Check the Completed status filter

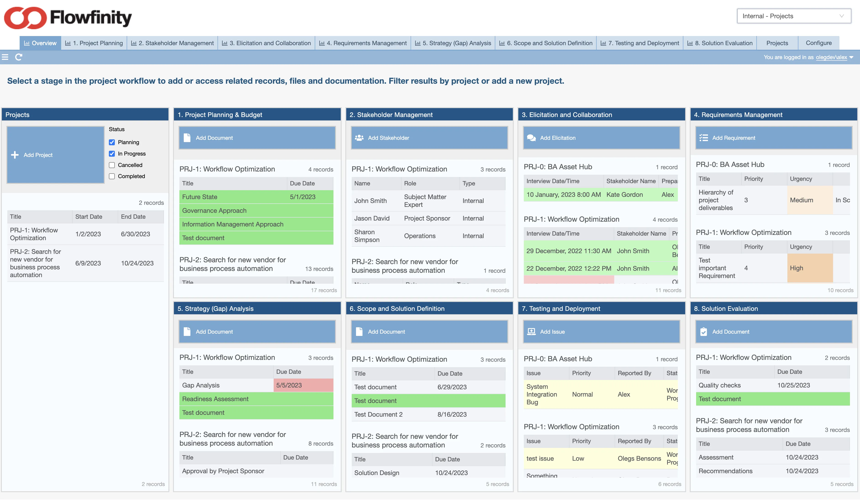pos(112,176)
